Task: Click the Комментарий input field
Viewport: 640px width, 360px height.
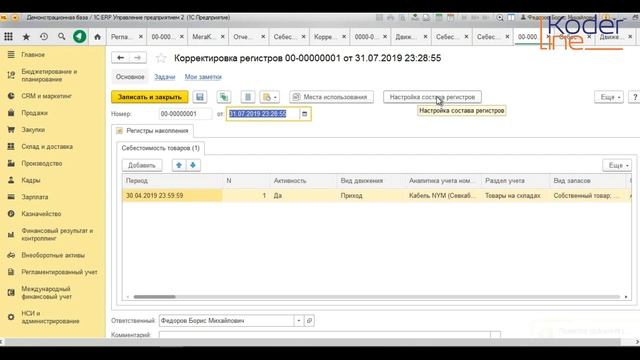Action: click(324, 335)
